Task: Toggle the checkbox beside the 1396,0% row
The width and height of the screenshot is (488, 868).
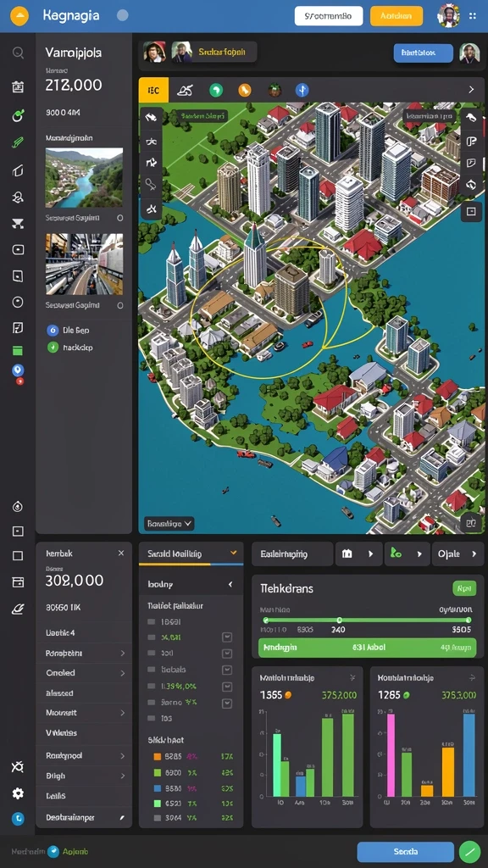Action: click(x=226, y=687)
